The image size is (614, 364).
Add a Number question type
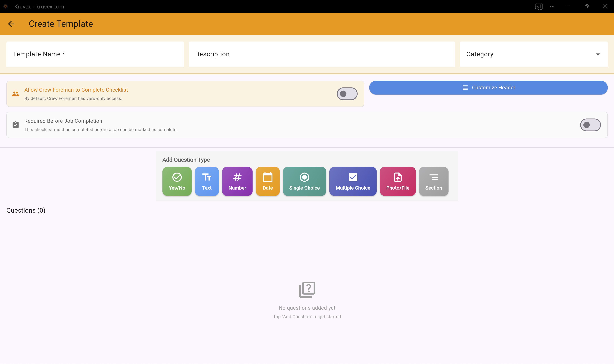coord(237,181)
